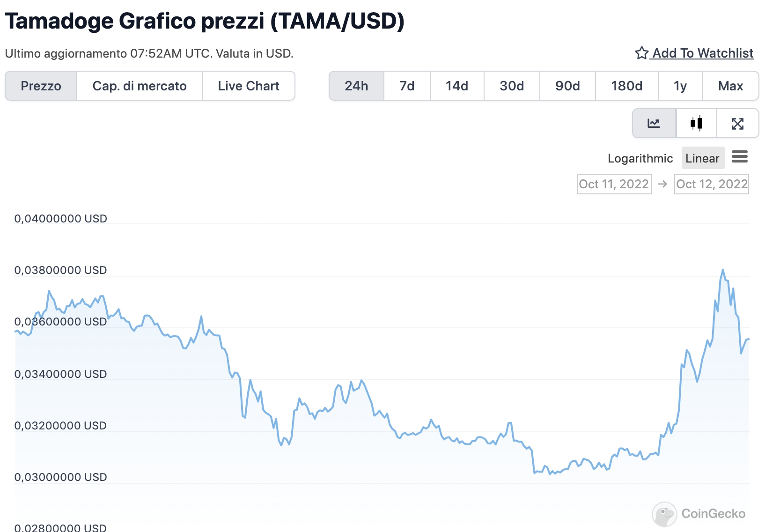Viewport: 765px width, 532px height.
Task: Show the 30d price range
Action: pyautogui.click(x=512, y=86)
